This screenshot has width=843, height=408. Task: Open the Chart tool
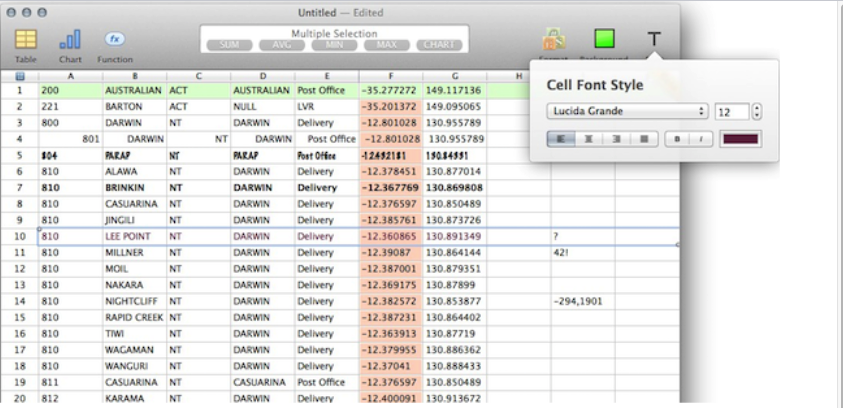pos(70,40)
